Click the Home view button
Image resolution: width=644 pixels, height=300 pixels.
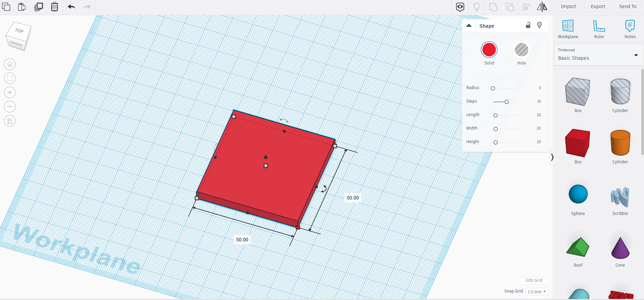coord(10,64)
